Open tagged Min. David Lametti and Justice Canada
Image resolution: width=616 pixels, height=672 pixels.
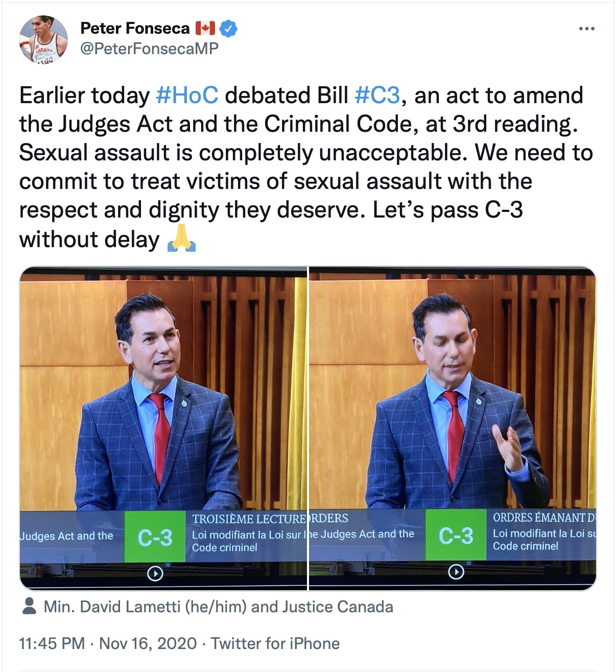pyautogui.click(x=218, y=607)
